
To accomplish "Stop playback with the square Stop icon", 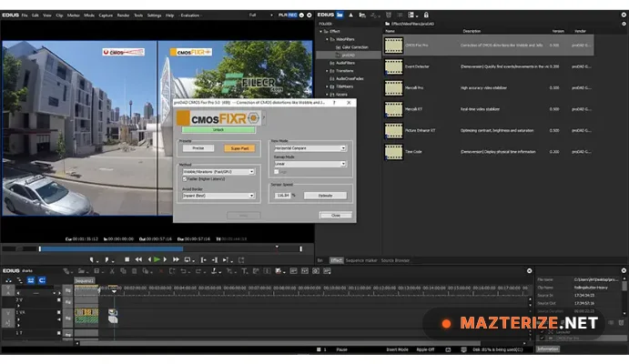I will click(127, 259).
